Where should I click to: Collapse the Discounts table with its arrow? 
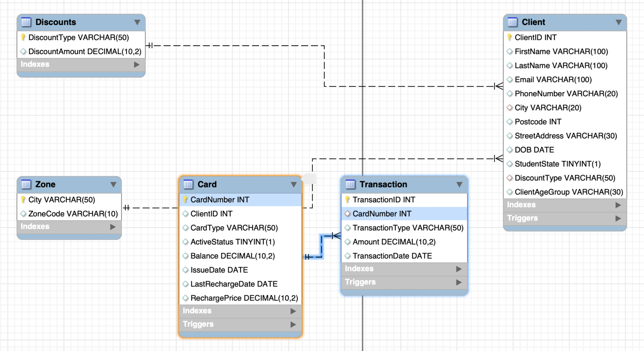tap(137, 22)
